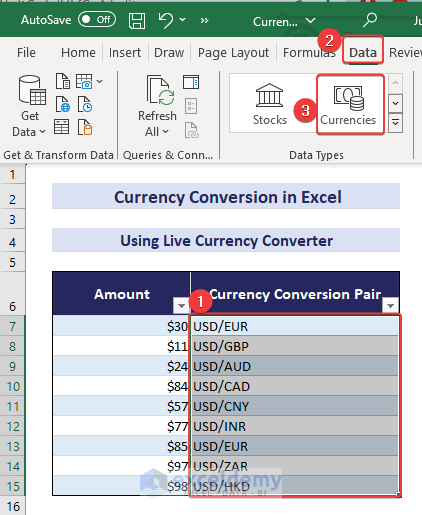Select the $84 amount cell
The height and width of the screenshot is (515, 422).
coord(121,386)
